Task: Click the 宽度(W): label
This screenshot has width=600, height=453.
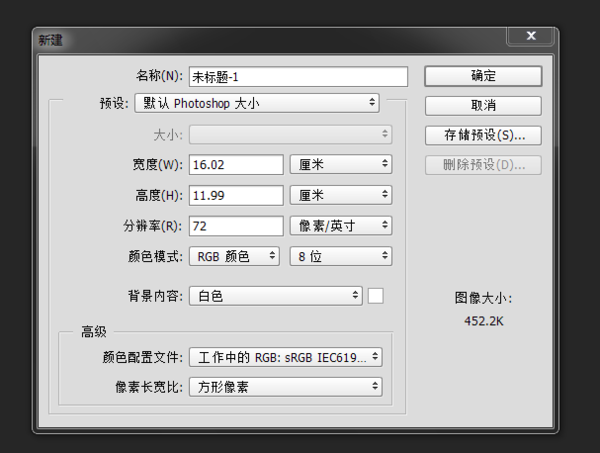Action: [158, 165]
